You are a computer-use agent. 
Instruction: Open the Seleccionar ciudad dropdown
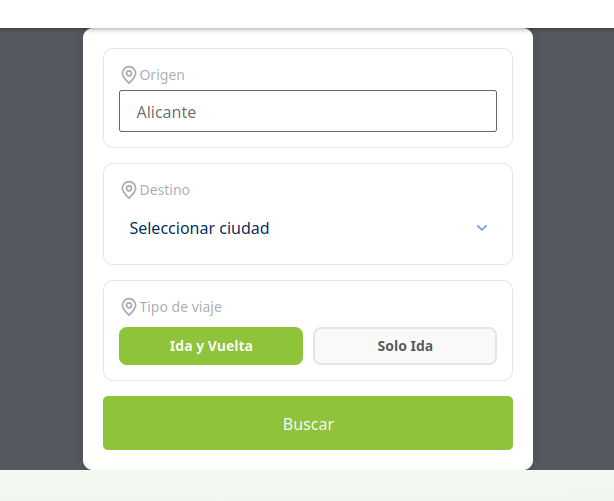coord(300,228)
